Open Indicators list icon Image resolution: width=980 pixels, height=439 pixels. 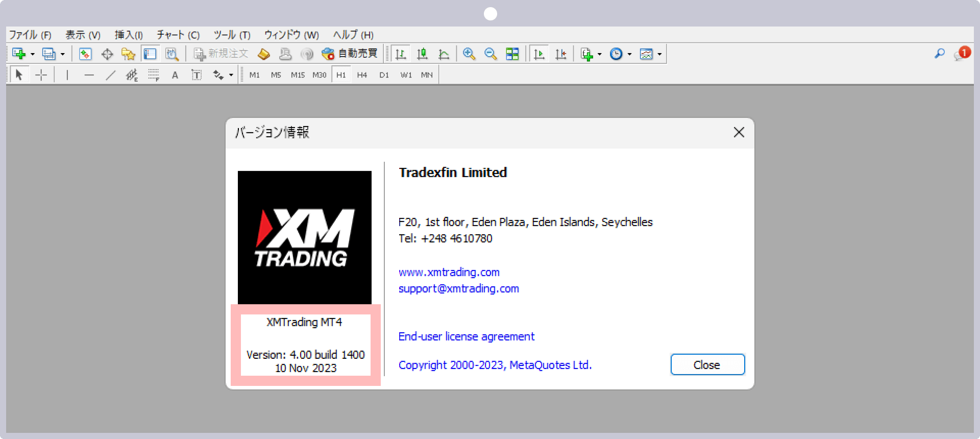coord(586,54)
